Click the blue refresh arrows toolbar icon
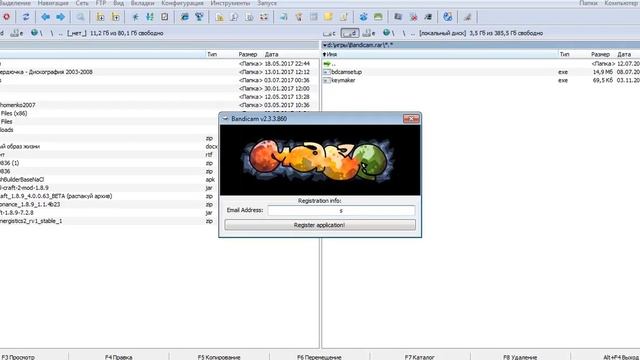This screenshot has height=360, width=640. 26,17
